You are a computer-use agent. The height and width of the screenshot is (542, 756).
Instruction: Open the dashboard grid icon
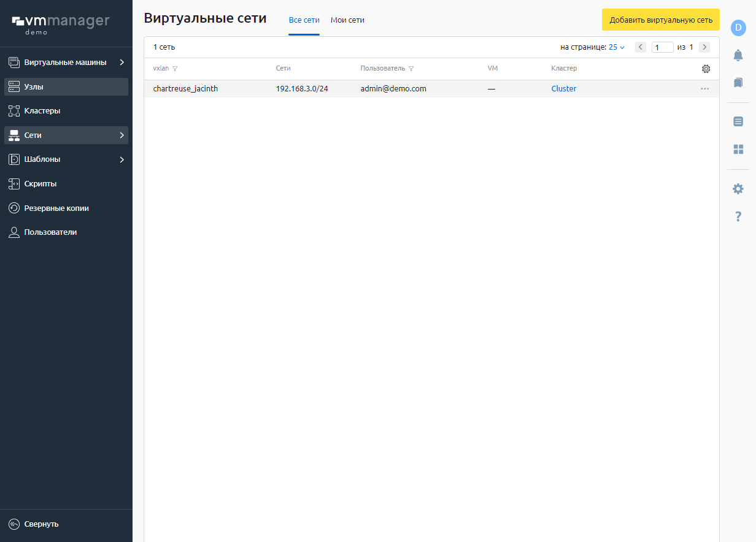click(738, 149)
